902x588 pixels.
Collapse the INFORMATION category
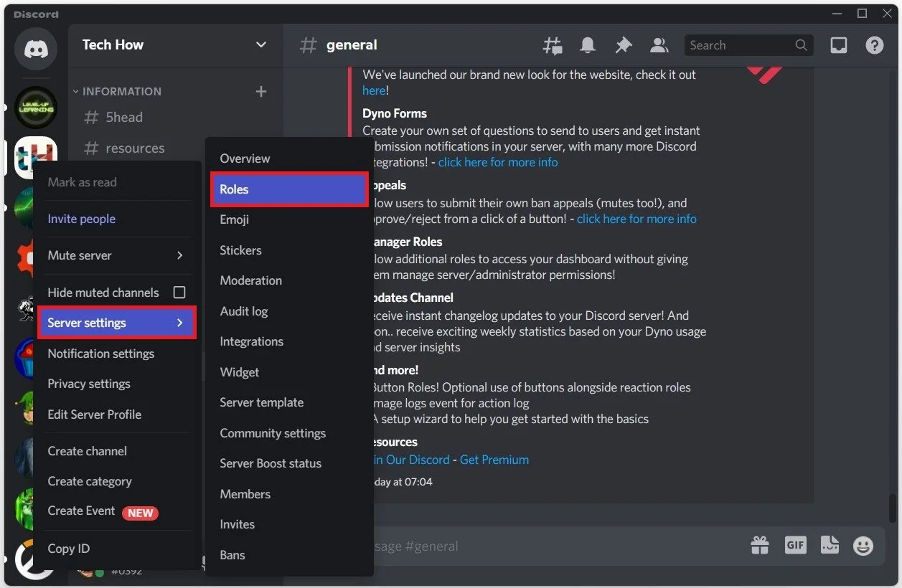point(117,91)
